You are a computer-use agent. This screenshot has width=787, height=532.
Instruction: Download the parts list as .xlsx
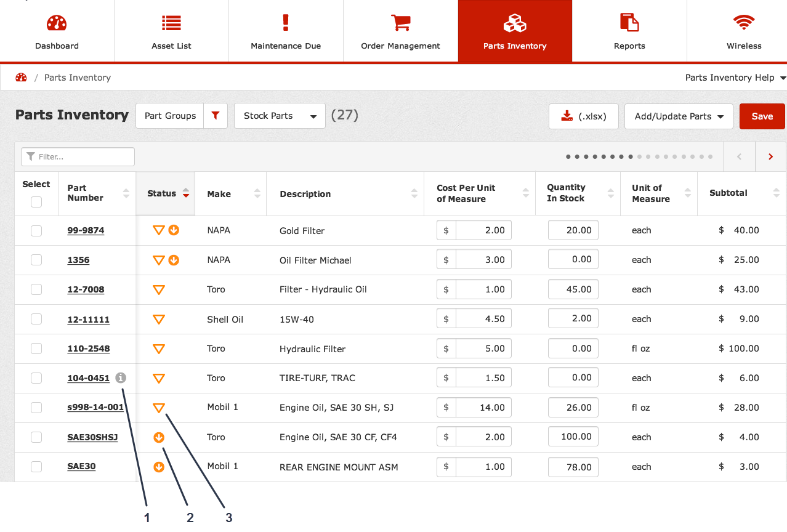coord(583,116)
